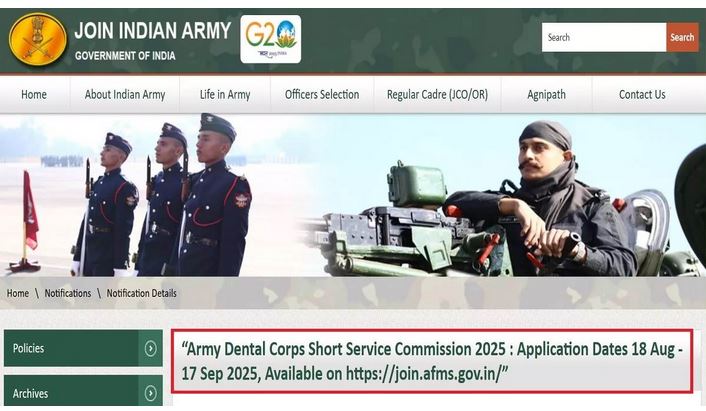Click the Policies arrow circle icon

pos(151,349)
